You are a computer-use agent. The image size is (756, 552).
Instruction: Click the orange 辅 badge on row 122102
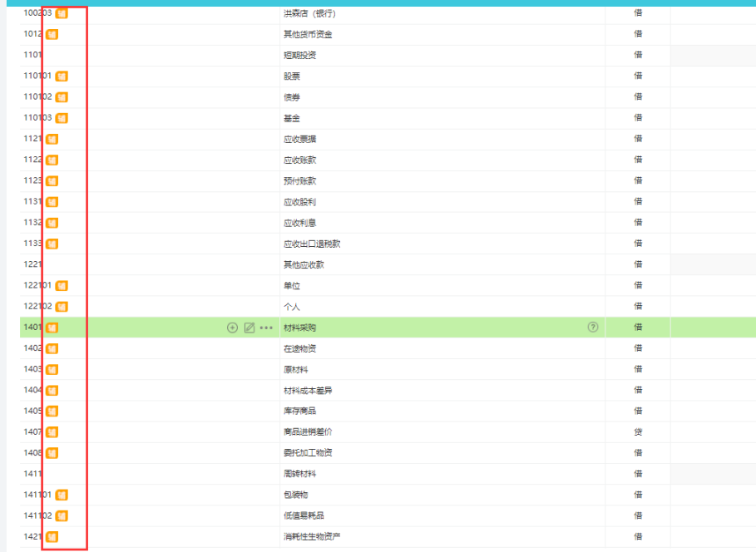62,307
